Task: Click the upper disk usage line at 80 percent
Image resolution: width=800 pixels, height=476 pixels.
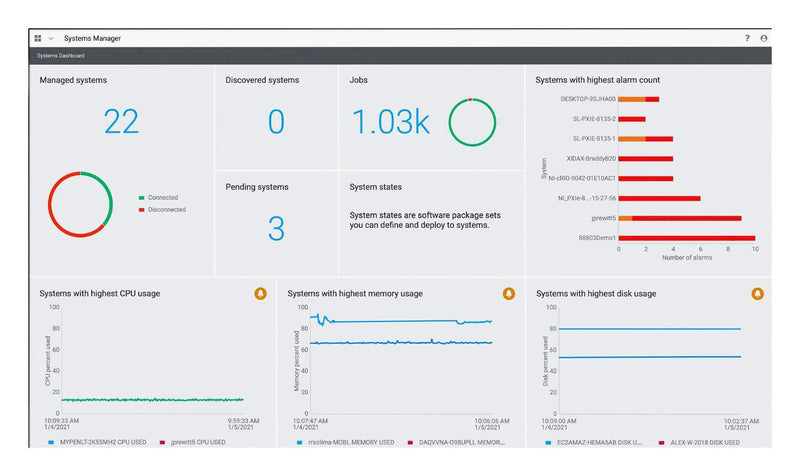Action: coord(649,329)
